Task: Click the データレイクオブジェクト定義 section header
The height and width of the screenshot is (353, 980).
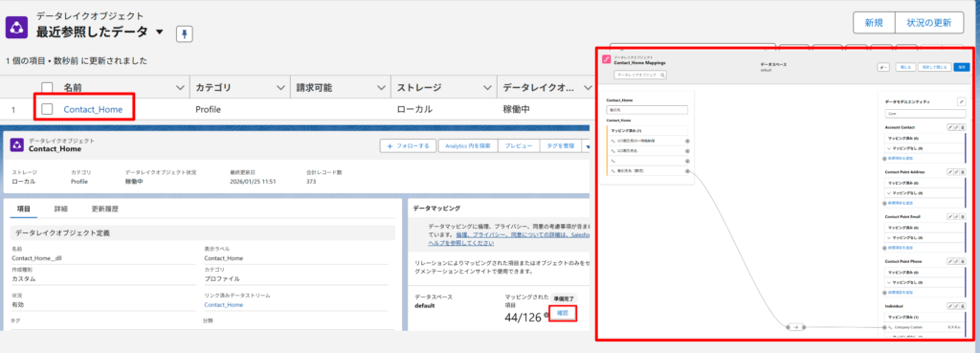Action: click(203, 233)
